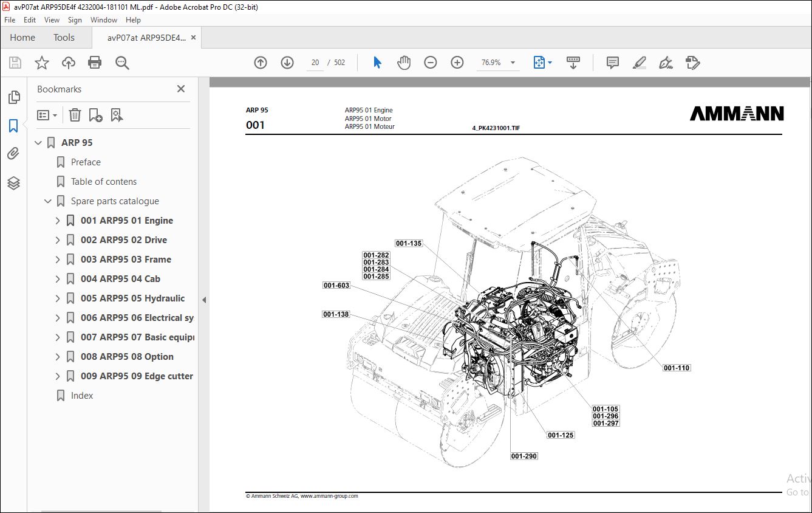Viewport: 812px width, 513px height.
Task: Bookmark this file with the star icon
Action: [x=42, y=63]
